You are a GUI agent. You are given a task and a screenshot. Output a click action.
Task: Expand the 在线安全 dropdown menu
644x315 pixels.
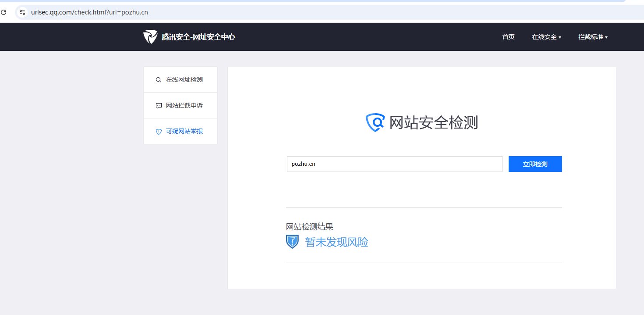click(x=546, y=37)
